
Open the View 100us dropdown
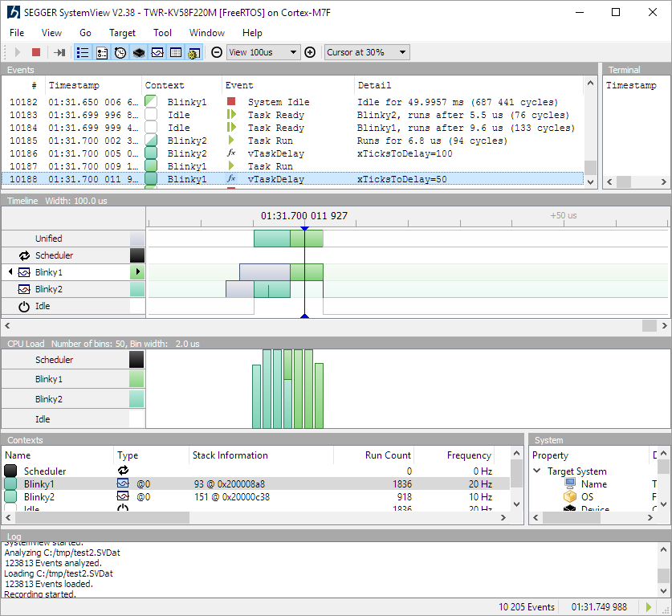click(263, 52)
